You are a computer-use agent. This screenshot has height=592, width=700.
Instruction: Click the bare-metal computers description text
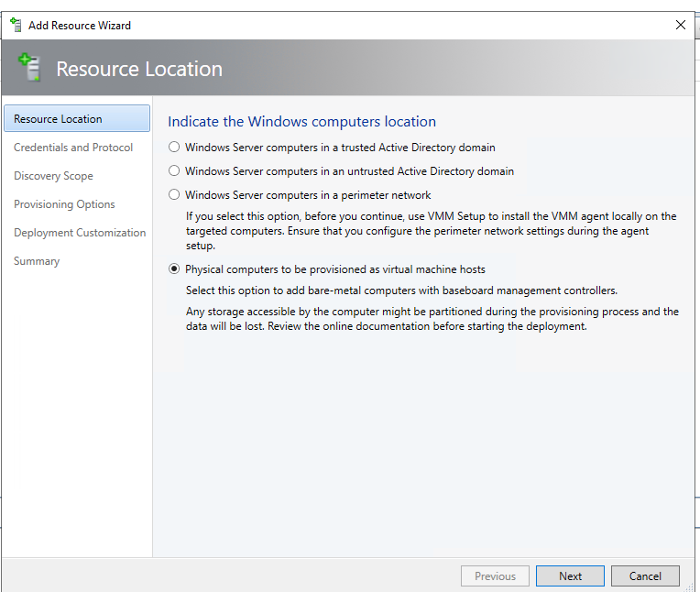[x=401, y=291]
